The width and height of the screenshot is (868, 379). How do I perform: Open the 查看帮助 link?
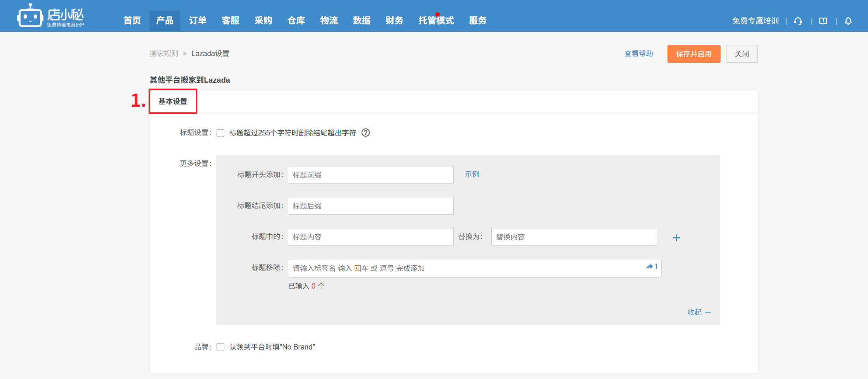[x=638, y=54]
